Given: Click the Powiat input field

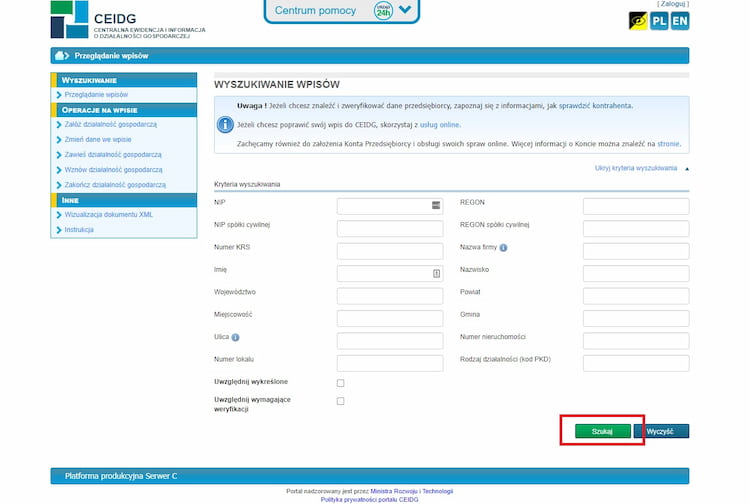Looking at the screenshot, I should tap(636, 296).
